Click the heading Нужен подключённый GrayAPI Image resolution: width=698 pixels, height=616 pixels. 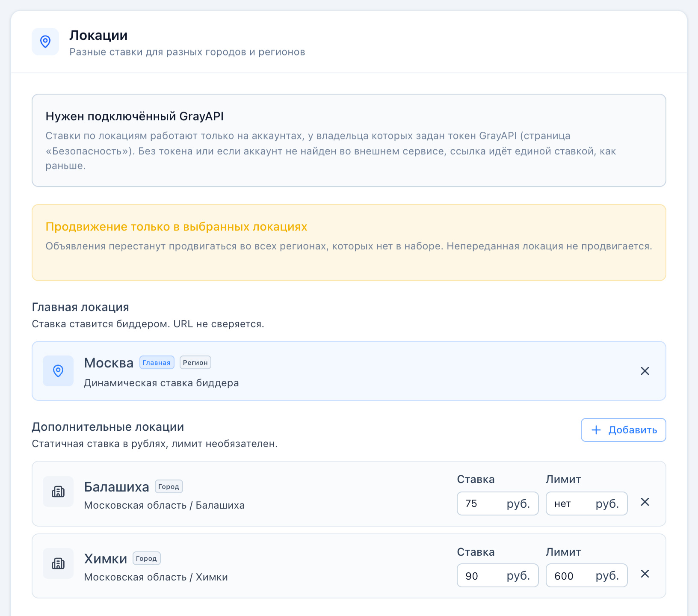[x=135, y=116]
